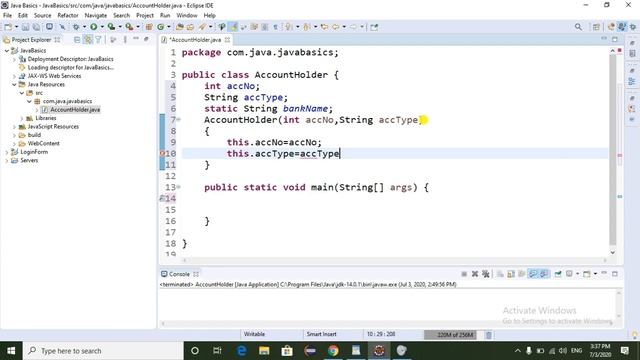Toggle Show Console on standard error change
This screenshot has height=360, width=640.
(x=544, y=274)
